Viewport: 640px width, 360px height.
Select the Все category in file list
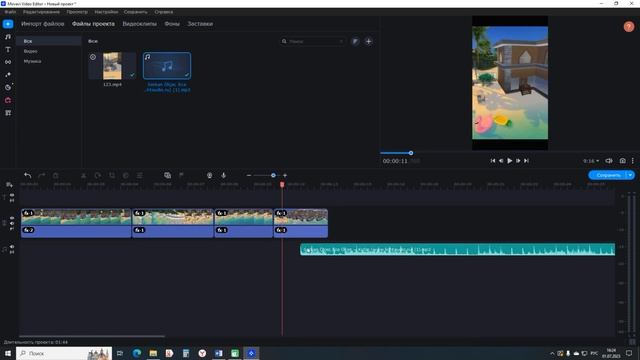click(x=49, y=41)
